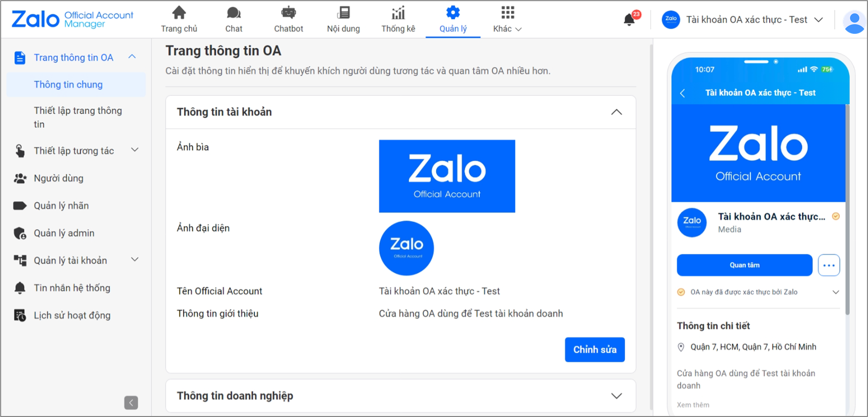Click the Zalo cover photo thumbnail
Image resolution: width=868 pixels, height=417 pixels.
coord(446,176)
